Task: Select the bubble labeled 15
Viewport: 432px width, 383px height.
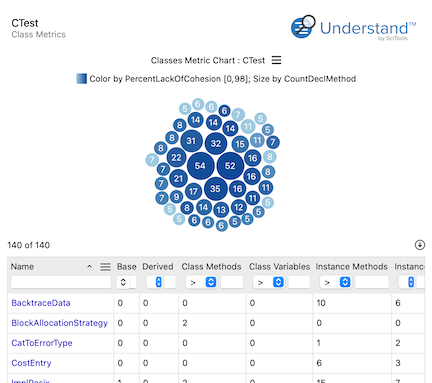Action: coord(240,144)
